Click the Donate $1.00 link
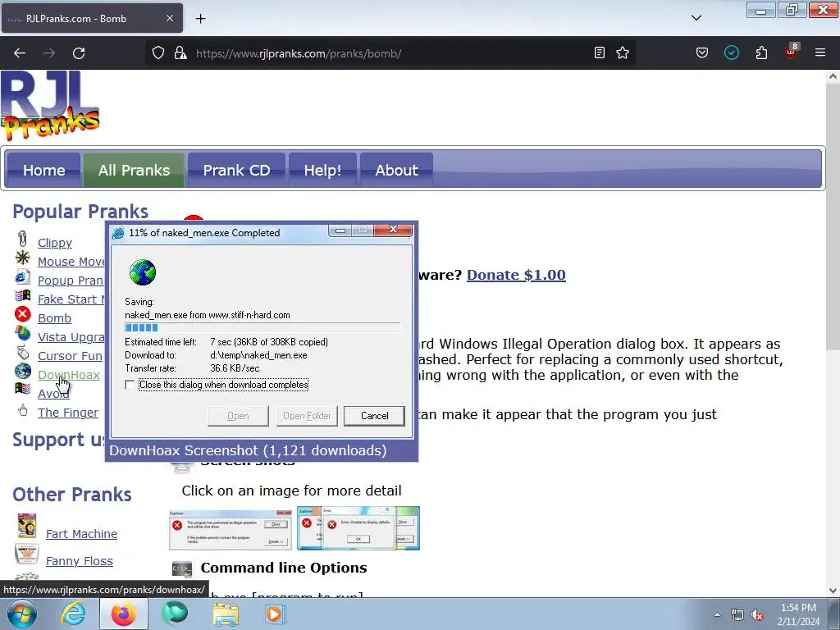This screenshot has width=840, height=630. pyautogui.click(x=516, y=275)
